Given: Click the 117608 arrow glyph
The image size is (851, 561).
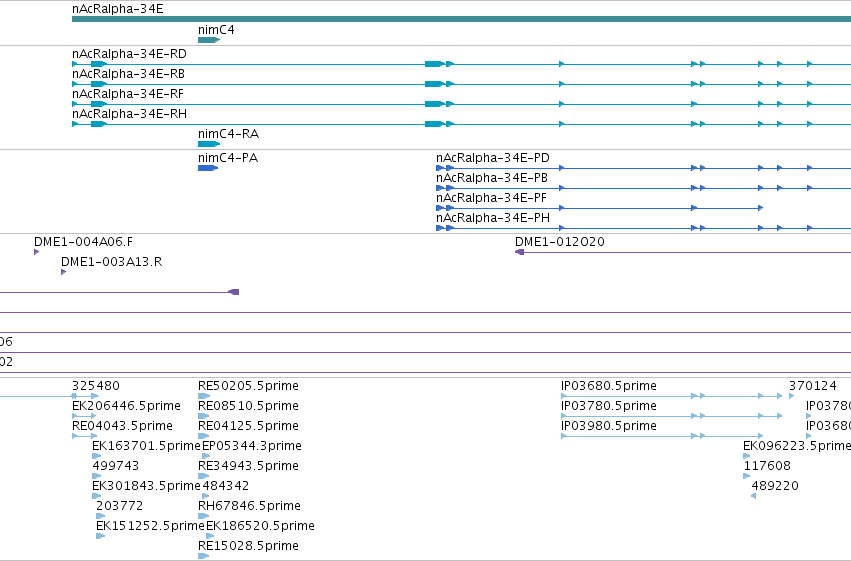Looking at the screenshot, I should click(746, 476).
